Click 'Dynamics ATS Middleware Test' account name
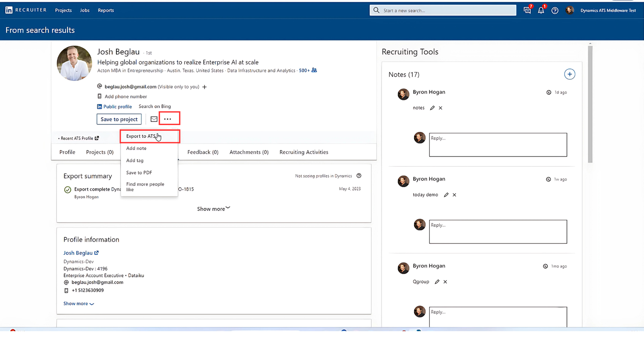644x362 pixels. point(608,10)
